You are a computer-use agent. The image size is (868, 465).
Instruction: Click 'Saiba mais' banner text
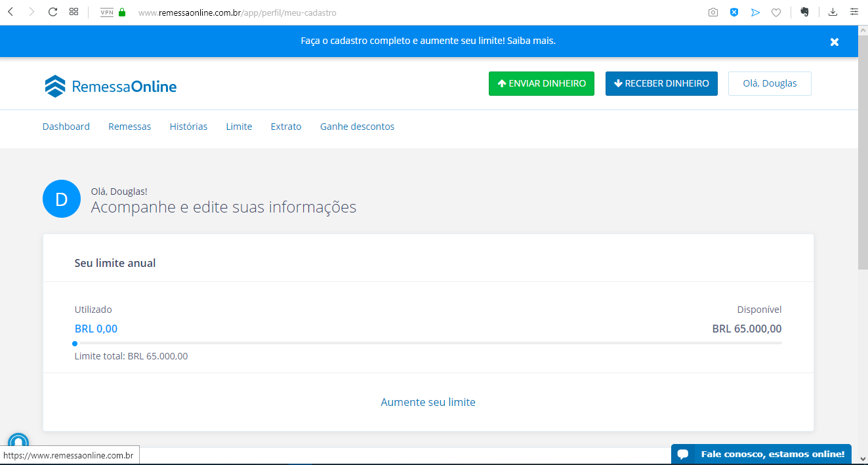[x=531, y=41]
